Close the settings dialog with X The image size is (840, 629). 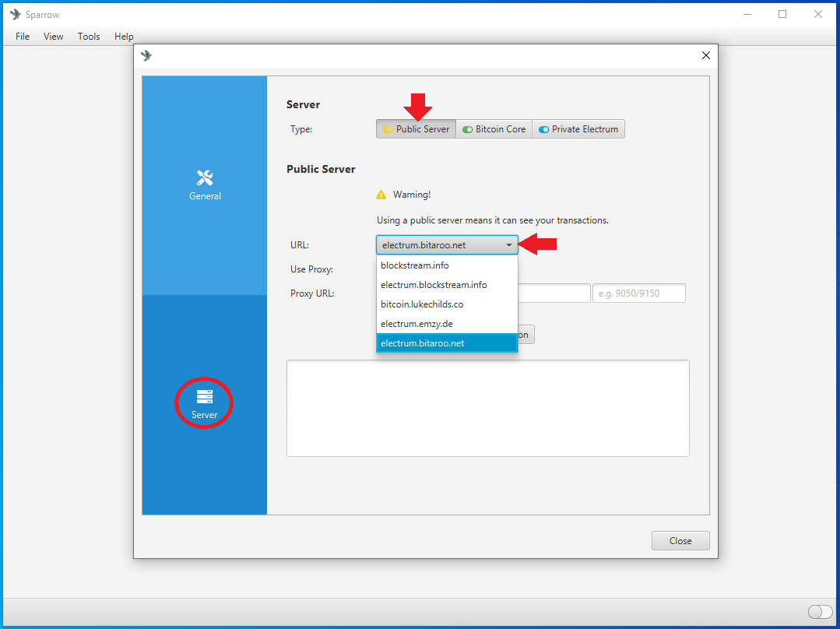pyautogui.click(x=706, y=55)
